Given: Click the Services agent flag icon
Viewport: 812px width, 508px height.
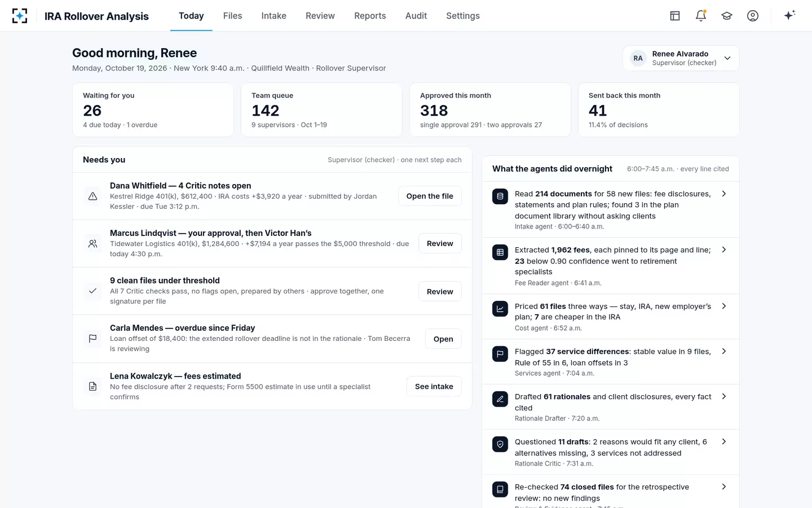Looking at the screenshot, I should (500, 354).
